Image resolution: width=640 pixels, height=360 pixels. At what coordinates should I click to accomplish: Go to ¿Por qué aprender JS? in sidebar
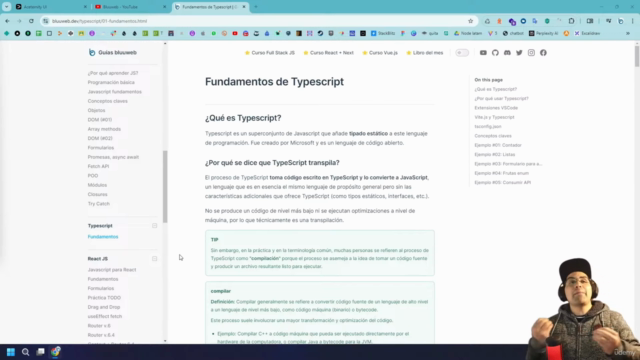click(x=113, y=73)
